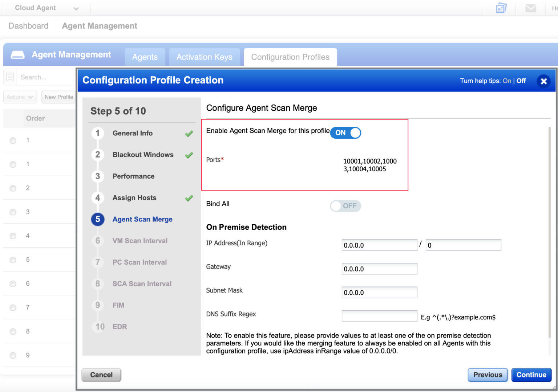
Task: Click the Continue button
Action: (531, 375)
